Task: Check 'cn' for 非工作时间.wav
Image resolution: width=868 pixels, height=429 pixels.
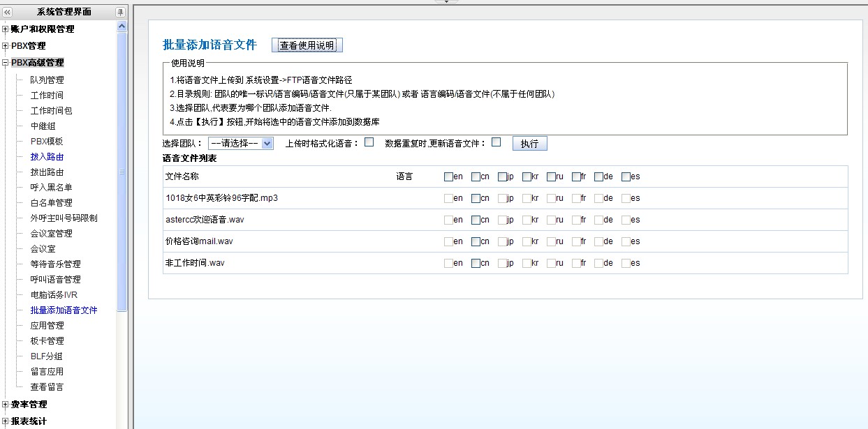Action: coord(476,263)
